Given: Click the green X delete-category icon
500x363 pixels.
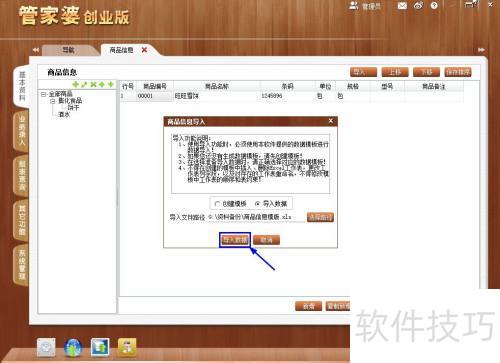Looking at the screenshot, I should [x=93, y=85].
